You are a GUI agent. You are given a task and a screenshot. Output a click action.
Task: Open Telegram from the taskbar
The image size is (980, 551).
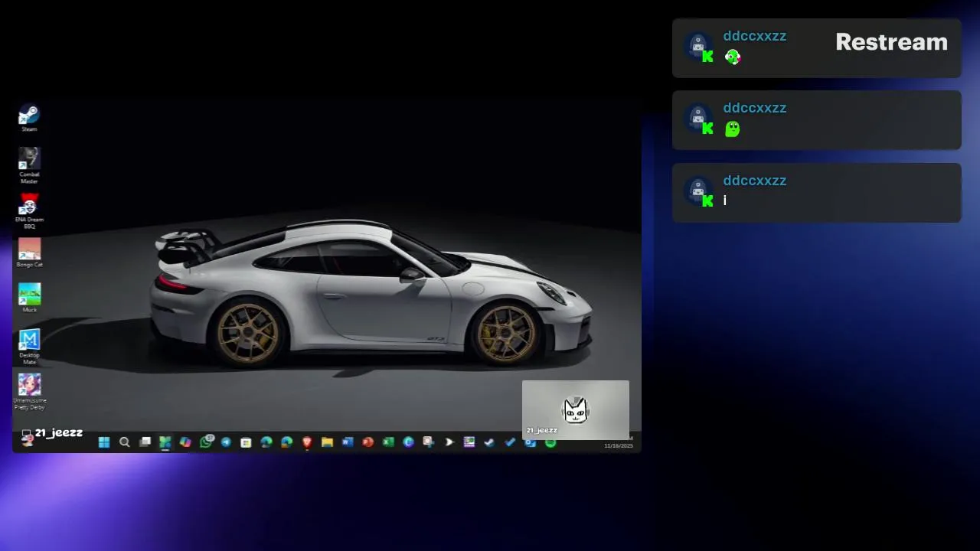(x=226, y=442)
